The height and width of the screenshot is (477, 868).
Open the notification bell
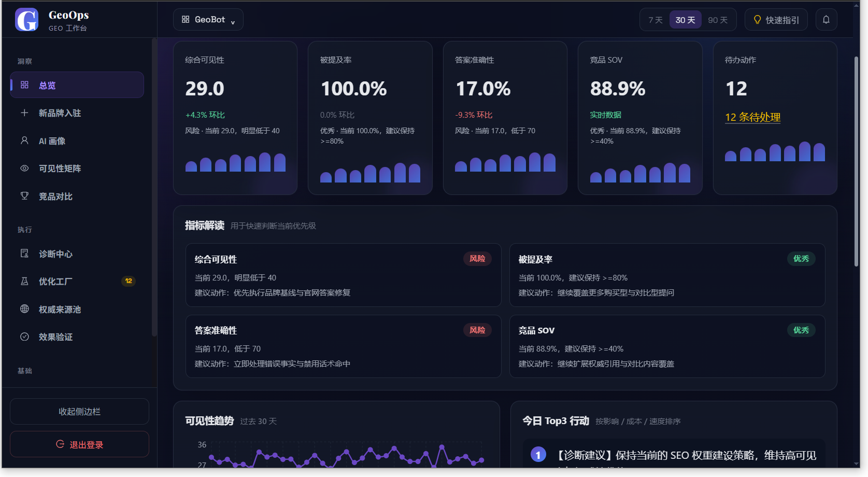pyautogui.click(x=826, y=20)
